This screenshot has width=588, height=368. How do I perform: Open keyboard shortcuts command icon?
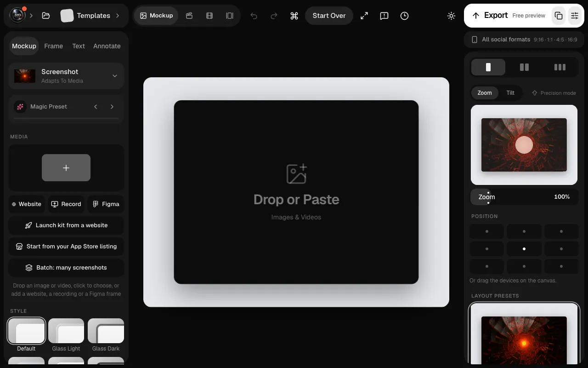click(294, 16)
